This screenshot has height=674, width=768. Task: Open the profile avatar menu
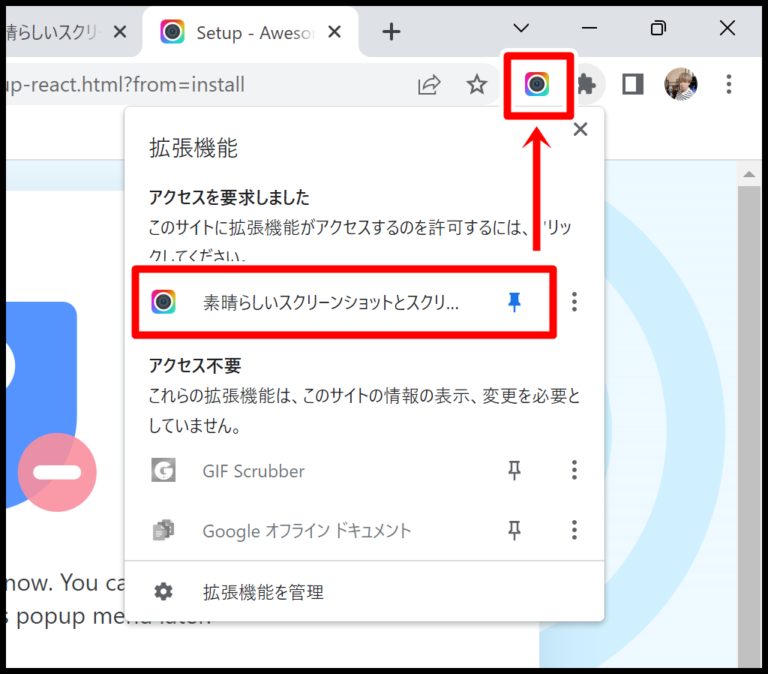coord(681,84)
